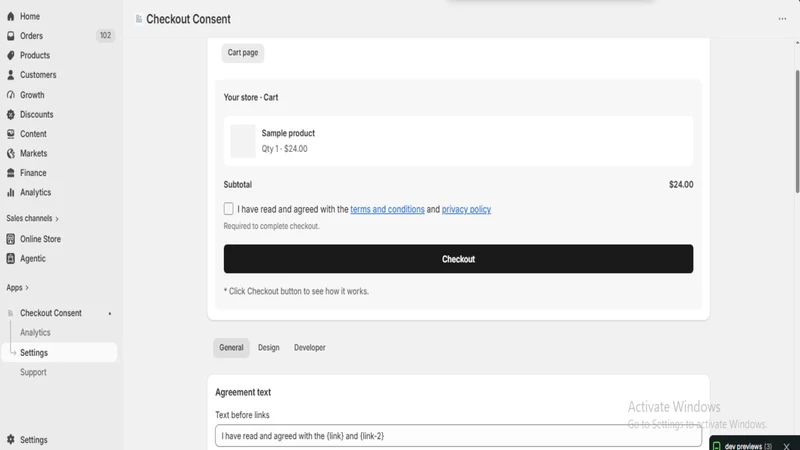Open Support under Checkout Consent
Viewport: 800px width, 450px height.
pyautogui.click(x=33, y=372)
